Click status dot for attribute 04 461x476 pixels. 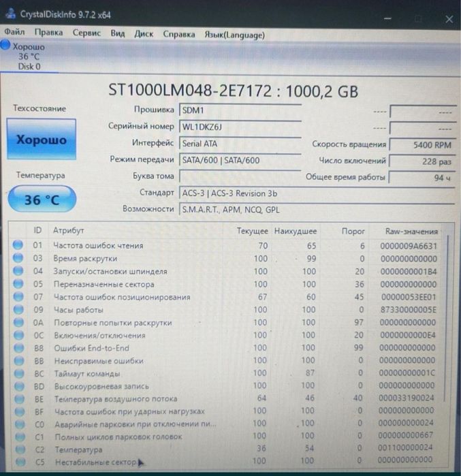18,270
